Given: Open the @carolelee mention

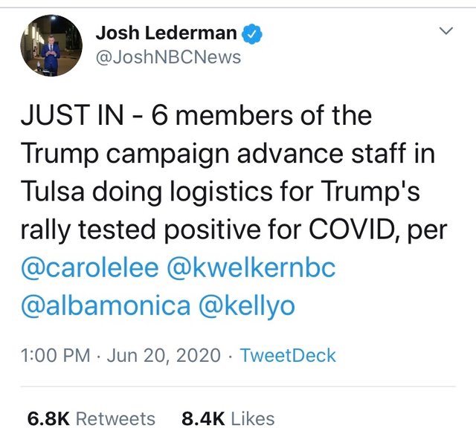Looking at the screenshot, I should [x=90, y=268].
